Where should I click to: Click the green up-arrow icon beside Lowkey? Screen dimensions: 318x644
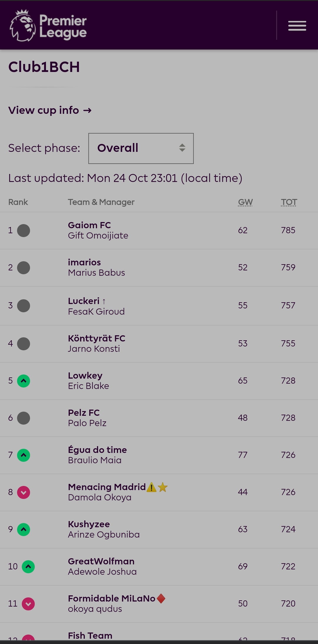pos(24,381)
